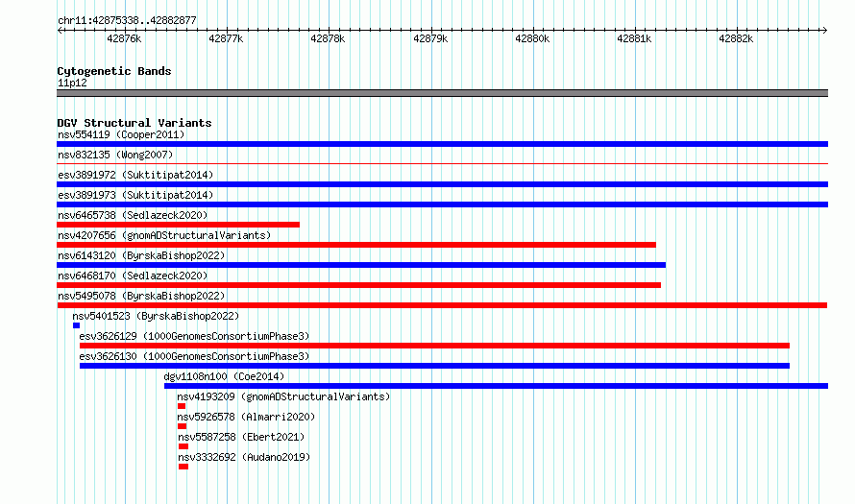The height and width of the screenshot is (504, 855).
Task: Click the chr11:42875338..42882877 coordinate label
Action: point(127,21)
